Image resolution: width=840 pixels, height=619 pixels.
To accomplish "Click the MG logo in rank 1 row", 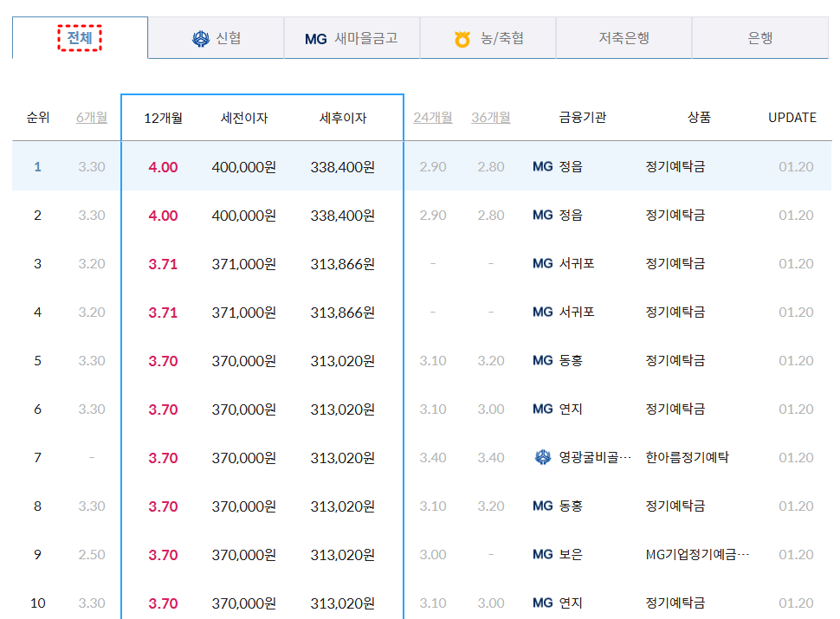I will tap(543, 166).
